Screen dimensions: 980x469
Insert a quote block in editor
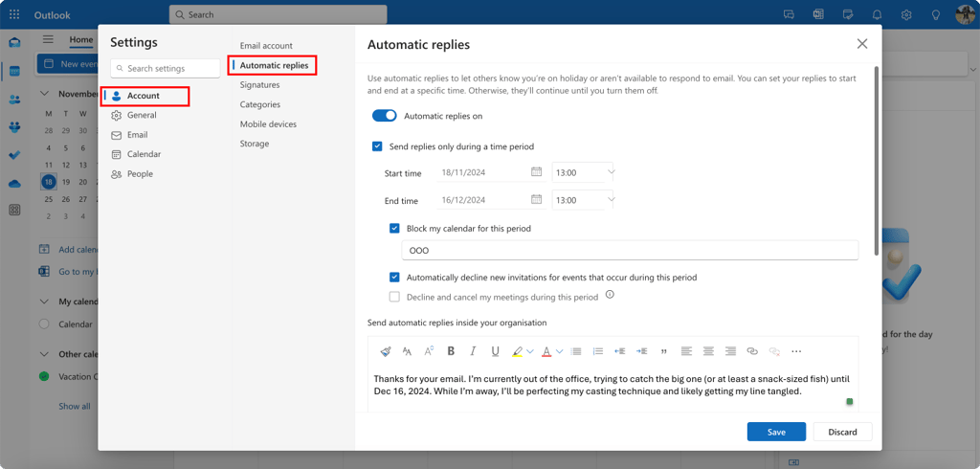coord(664,352)
